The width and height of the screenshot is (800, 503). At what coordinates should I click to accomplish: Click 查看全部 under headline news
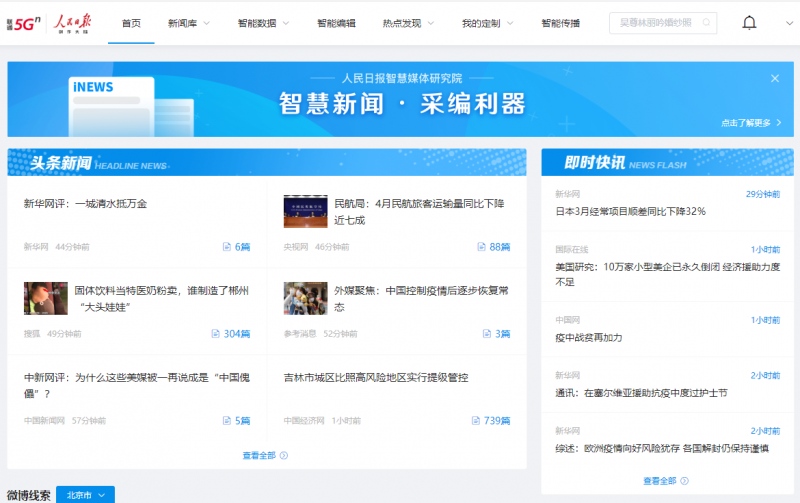(265, 455)
